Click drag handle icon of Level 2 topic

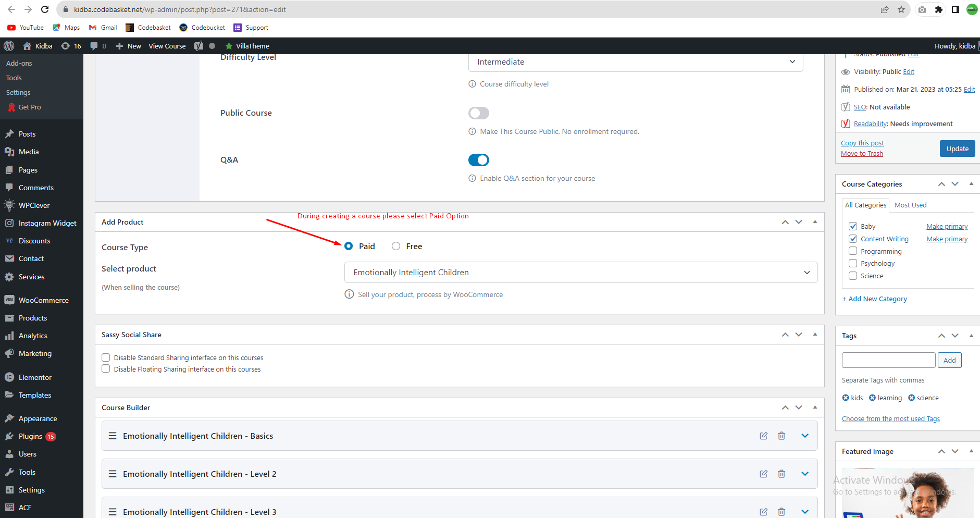click(113, 474)
